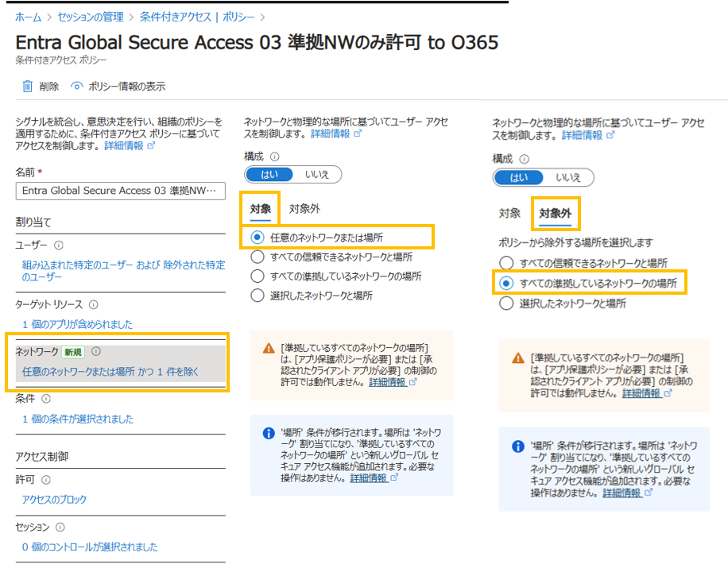Toggle right panel 構成 to いいえ
The image size is (728, 568).
(567, 177)
